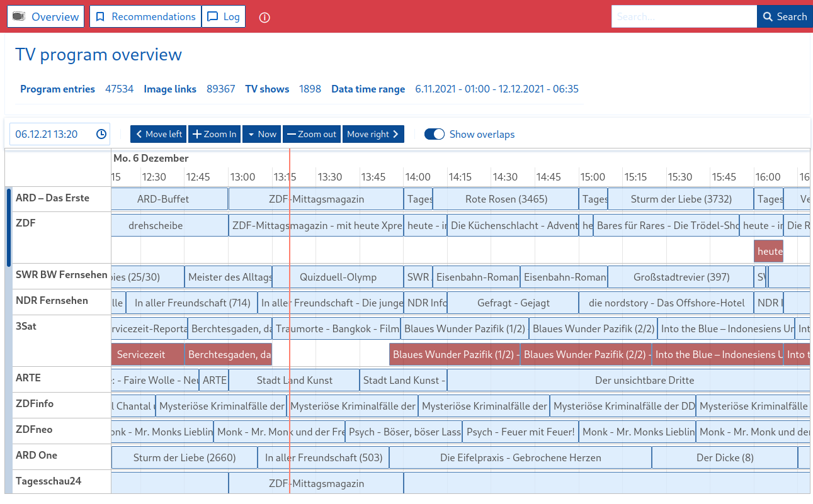Image resolution: width=813 pixels, height=504 pixels.
Task: Open the clock picker icon in date field
Action: pos(101,134)
